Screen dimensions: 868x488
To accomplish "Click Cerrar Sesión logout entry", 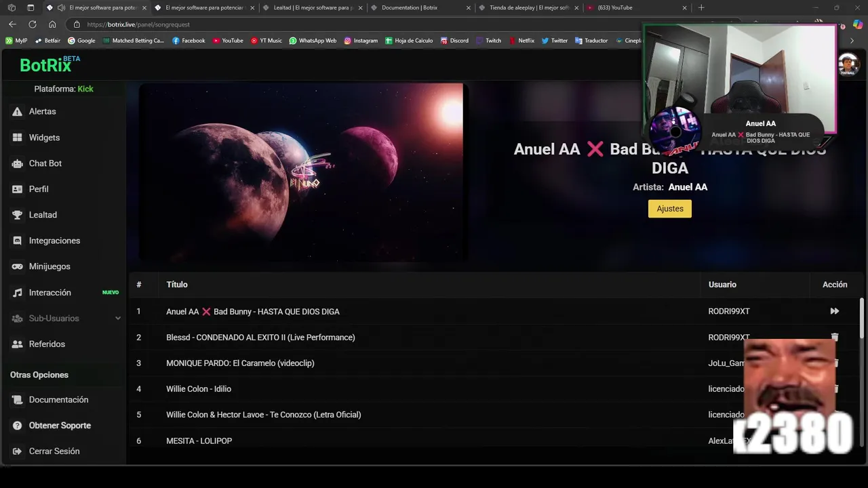I will click(54, 451).
